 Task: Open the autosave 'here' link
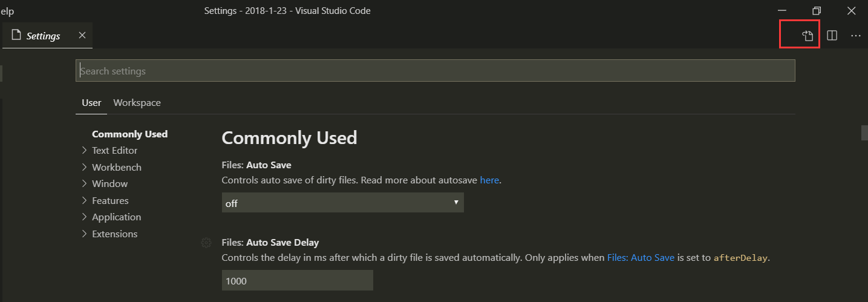489,180
